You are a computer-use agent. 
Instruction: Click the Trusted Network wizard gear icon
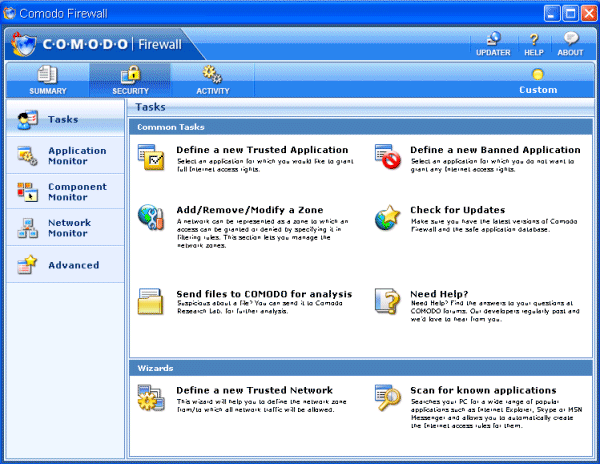pos(151,398)
